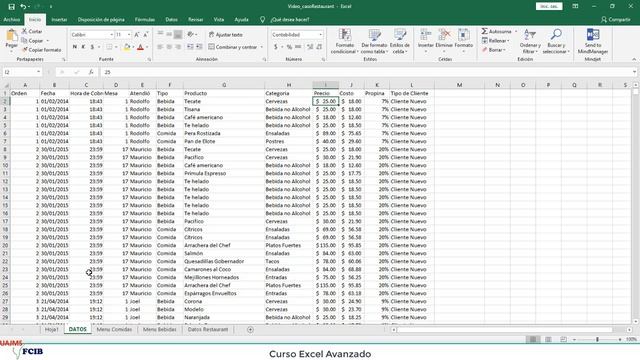Click the Copiar formato paintbrush

(41, 50)
